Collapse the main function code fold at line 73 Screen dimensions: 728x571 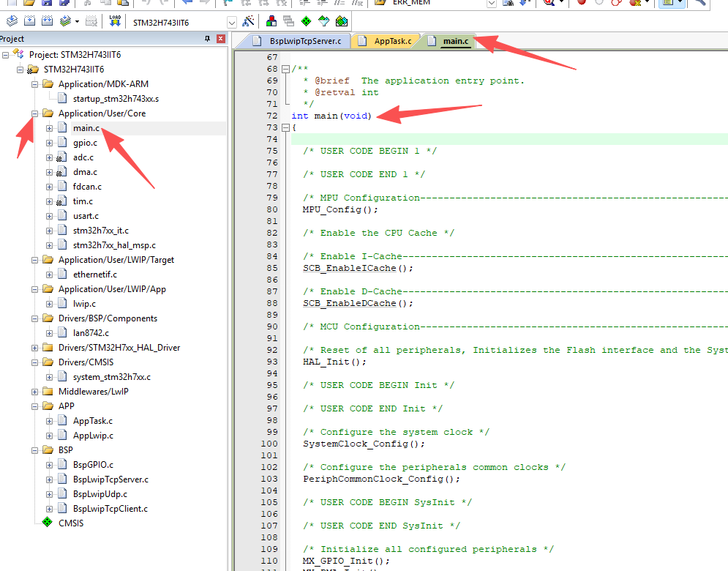[x=285, y=127]
